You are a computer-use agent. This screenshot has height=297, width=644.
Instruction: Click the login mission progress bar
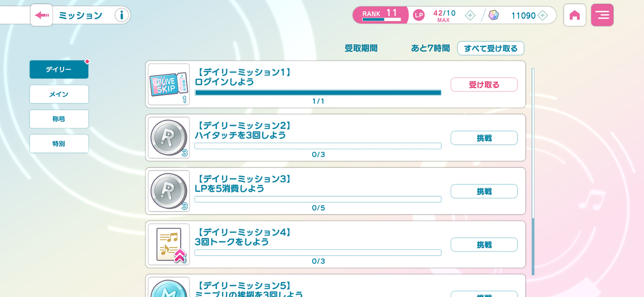tap(318, 93)
